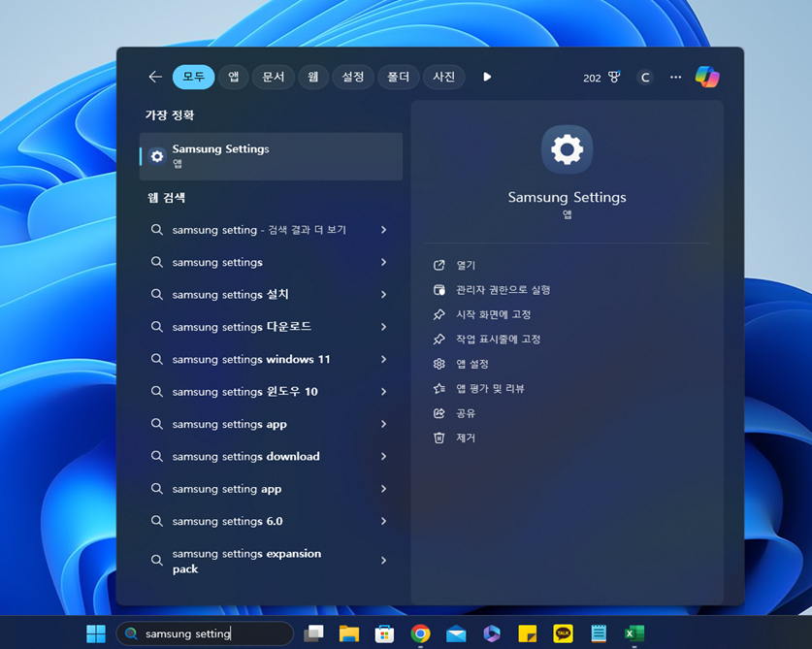Expand chevron for 'samsung settings 다운로드'

[x=384, y=327]
